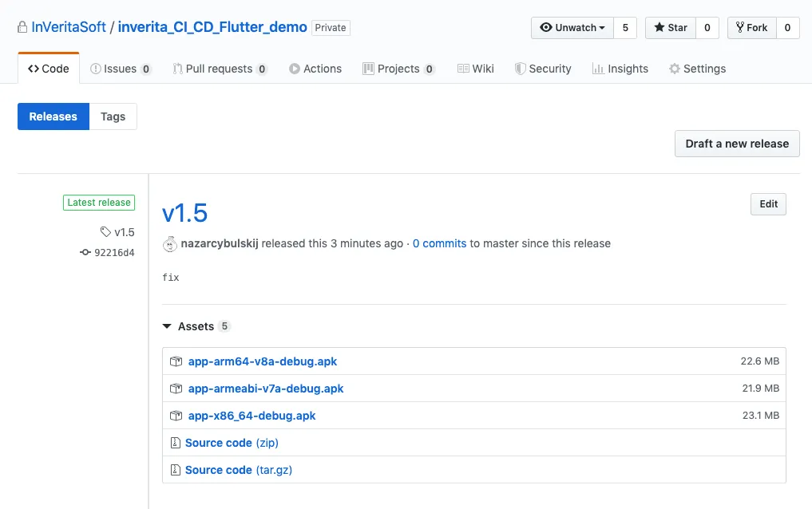Screen dimensions: 812x509
Task: Open the v1.5 release title
Action: pos(185,213)
